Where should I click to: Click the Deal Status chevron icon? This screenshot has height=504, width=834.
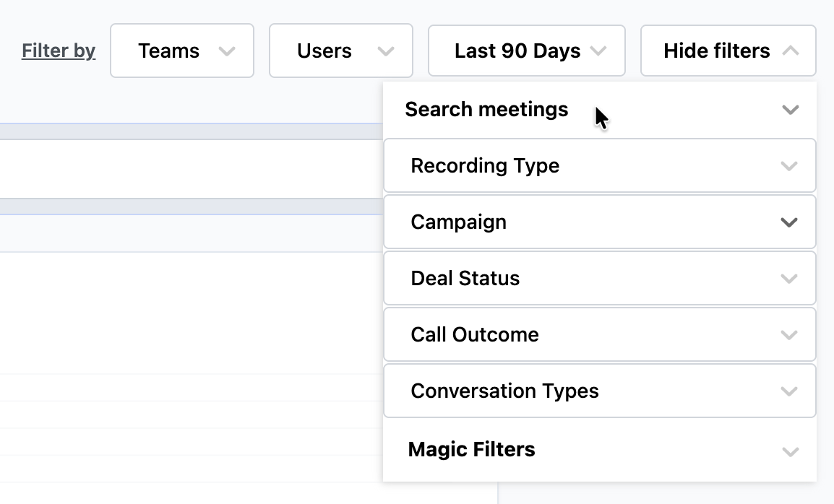click(789, 279)
